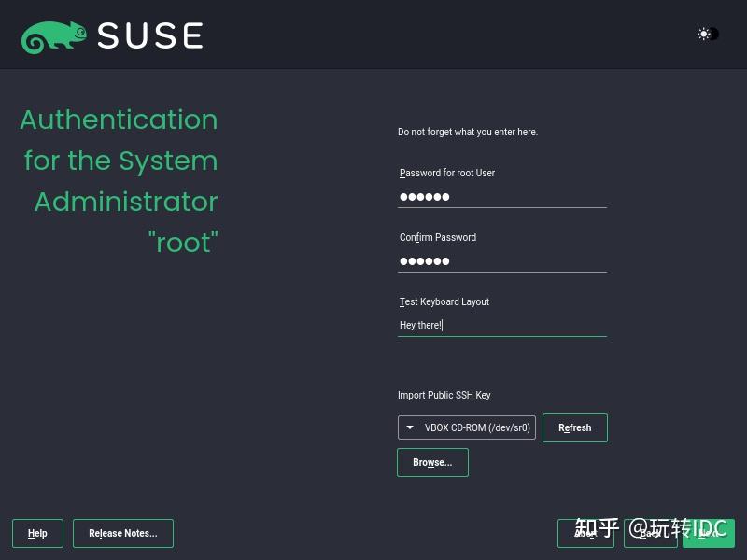The image size is (747, 560).
Task: Toggle the display theme using the sun icon
Action: click(x=703, y=35)
